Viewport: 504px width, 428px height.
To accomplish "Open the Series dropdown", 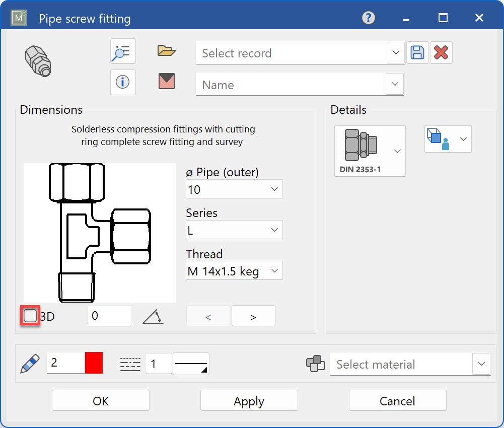I will click(275, 230).
